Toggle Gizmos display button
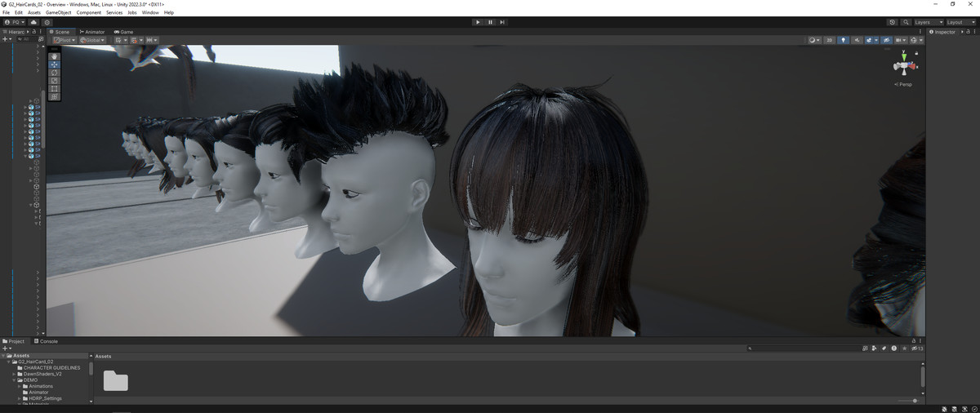 [913, 40]
